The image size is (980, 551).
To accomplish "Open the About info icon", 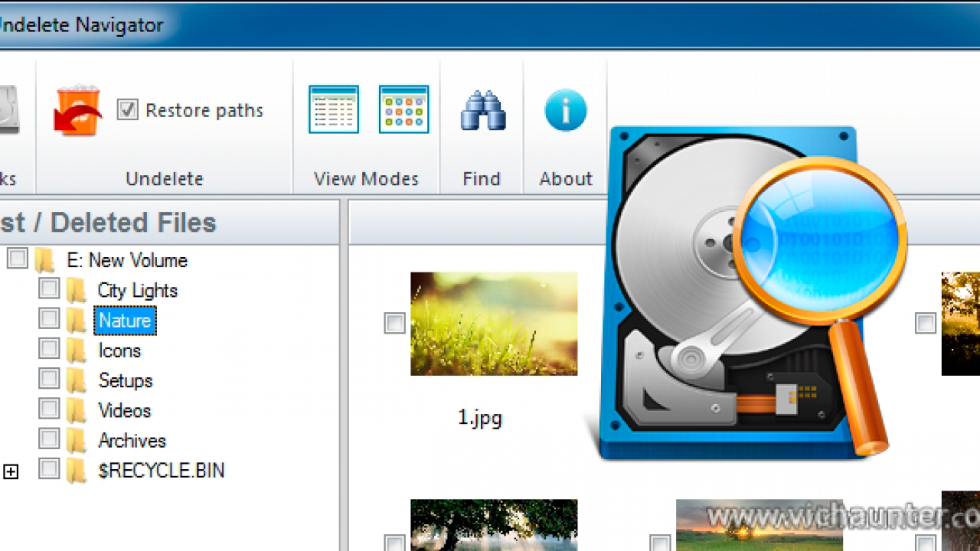I will point(566,110).
